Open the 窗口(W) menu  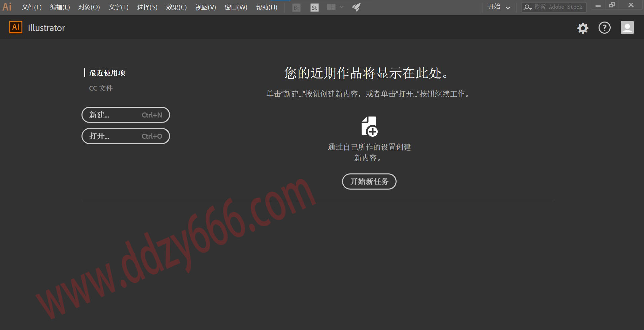point(236,7)
